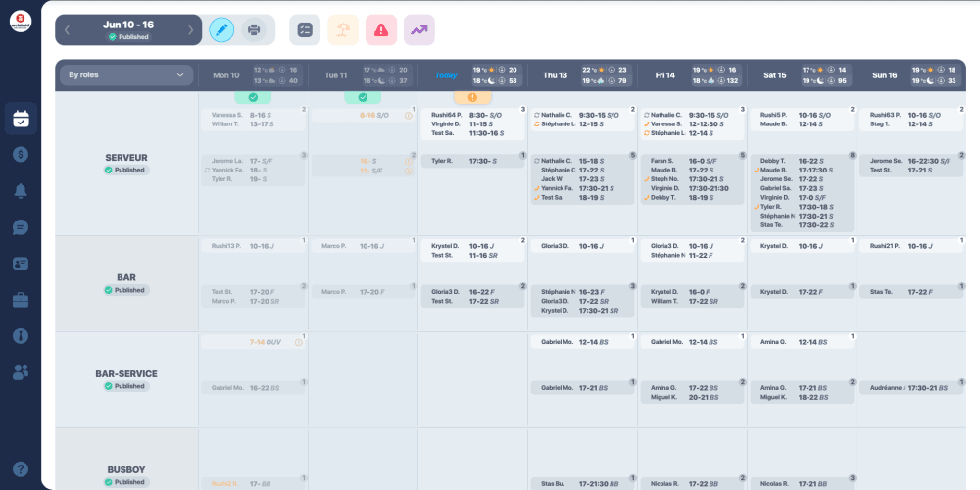Click Tuesday's green checkmark status badge
Screen dimensions: 980x490
[363, 97]
